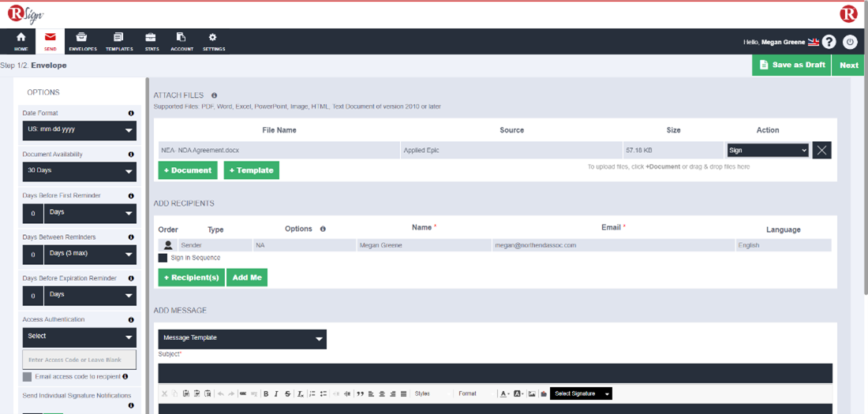Remove the NDA Agreement file with X
The image size is (868, 414).
(x=822, y=151)
